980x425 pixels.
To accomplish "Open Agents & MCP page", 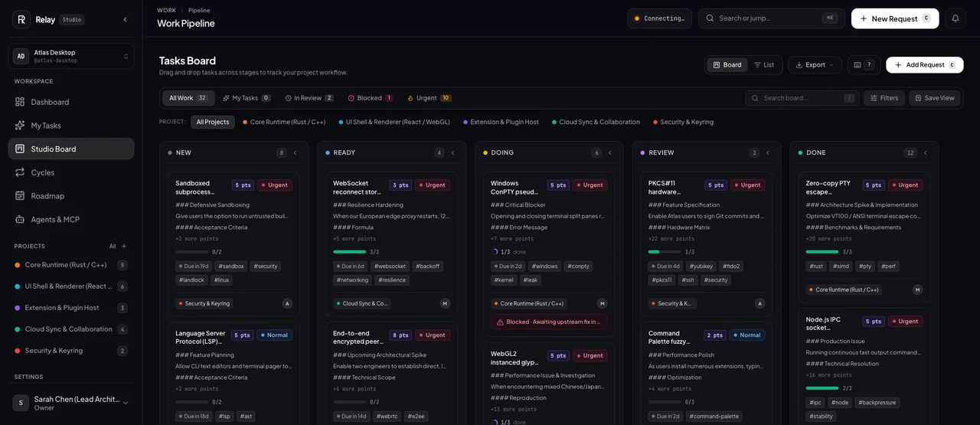I will coord(71,220).
